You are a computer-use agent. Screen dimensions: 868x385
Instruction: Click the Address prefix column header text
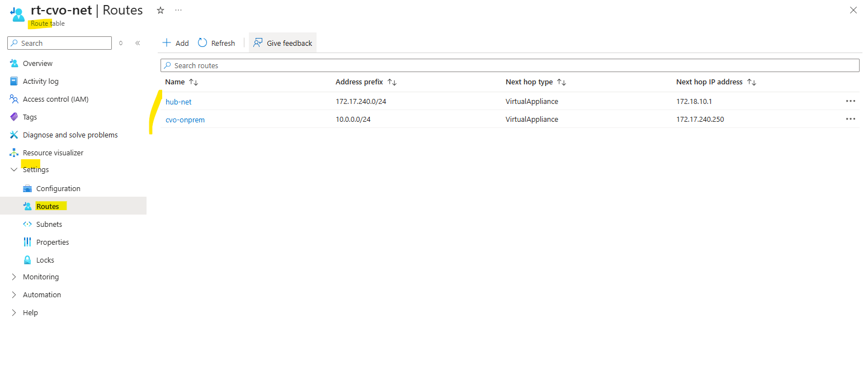[359, 82]
